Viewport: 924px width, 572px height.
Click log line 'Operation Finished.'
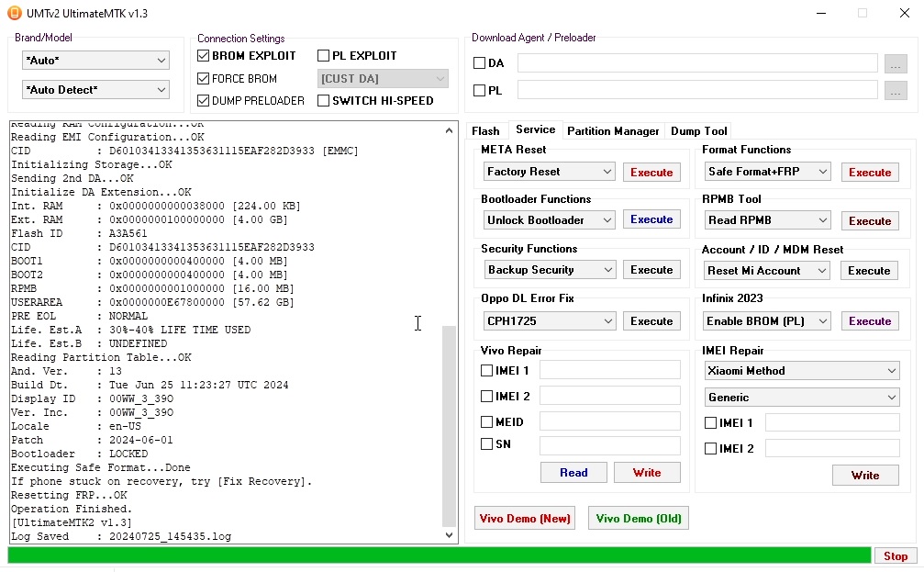72,509
